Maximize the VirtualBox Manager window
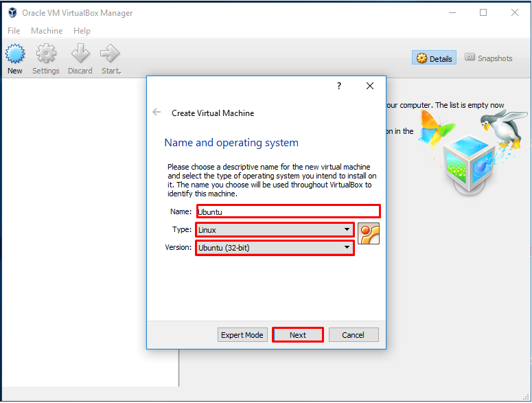Viewport: 532px width, 403px height. tap(483, 12)
